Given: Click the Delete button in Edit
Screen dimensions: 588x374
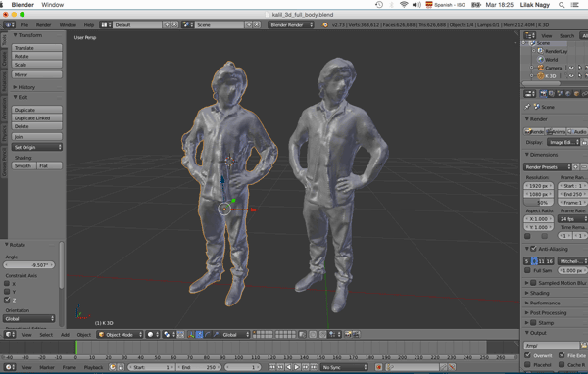Looking at the screenshot, I should [x=37, y=126].
